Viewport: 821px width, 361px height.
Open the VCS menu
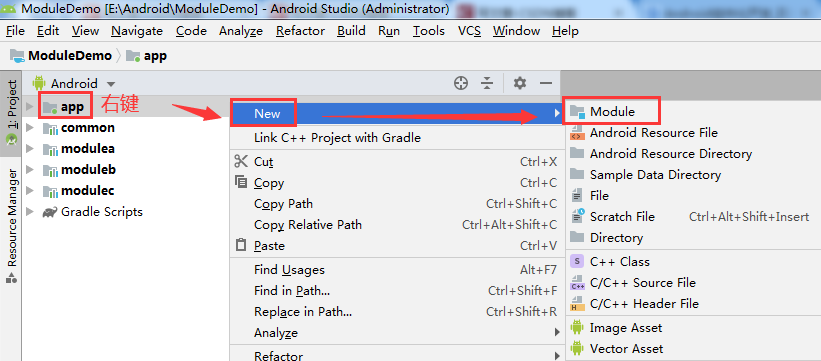(x=469, y=31)
